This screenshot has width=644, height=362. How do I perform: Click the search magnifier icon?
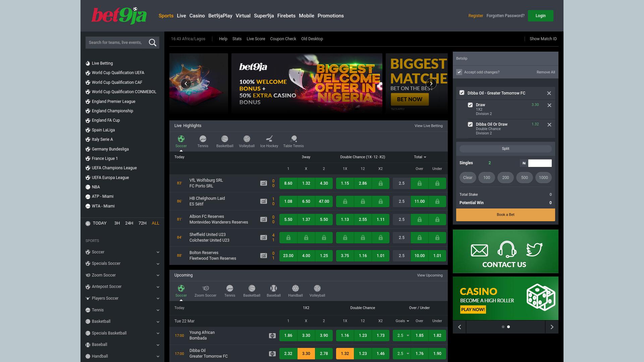coord(153,43)
